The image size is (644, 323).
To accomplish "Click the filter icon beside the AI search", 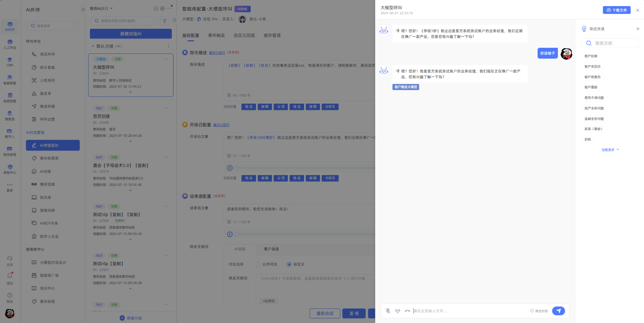I will (x=165, y=21).
